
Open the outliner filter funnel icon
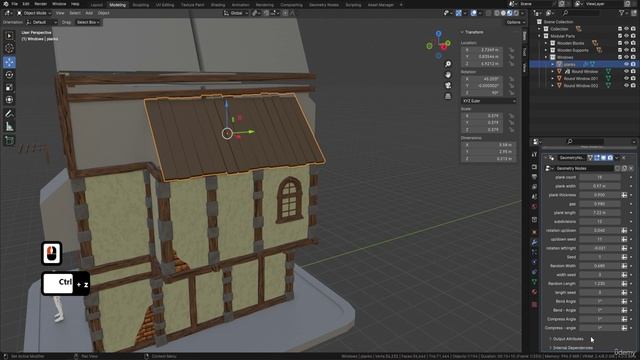pos(622,13)
